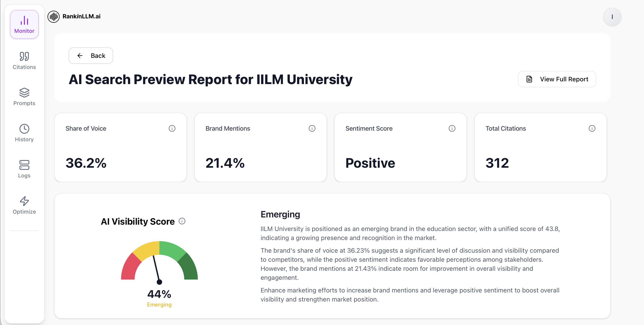Open the full report via View Full Report
This screenshot has width=644, height=325.
tap(557, 79)
